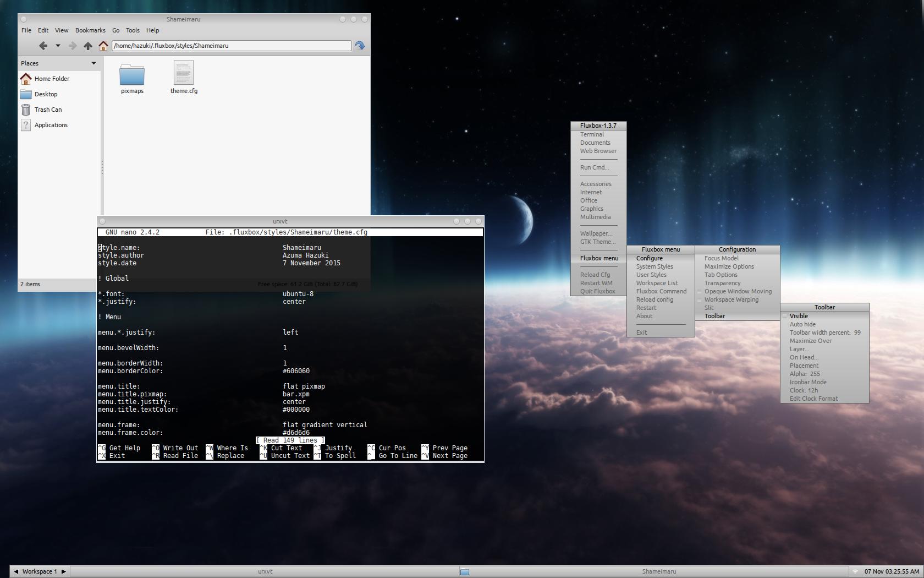Select Toolbar entry in Configuration menu
924x578 pixels.
[737, 316]
